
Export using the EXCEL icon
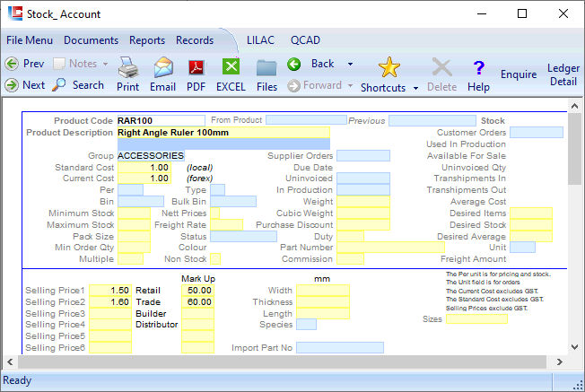tap(231, 67)
